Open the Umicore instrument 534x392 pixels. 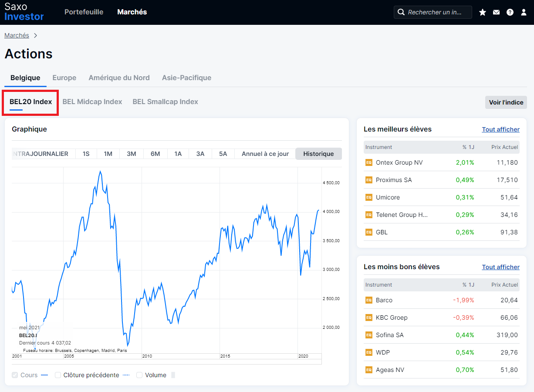(388, 197)
